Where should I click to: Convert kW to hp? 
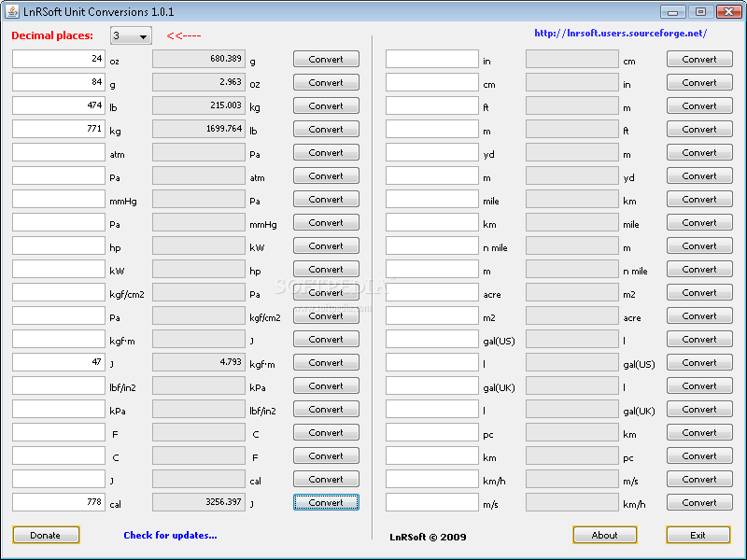click(x=326, y=269)
